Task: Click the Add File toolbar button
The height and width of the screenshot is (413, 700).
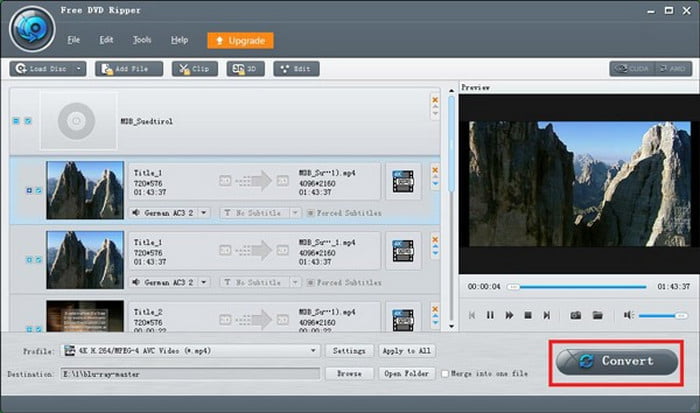Action: (129, 69)
